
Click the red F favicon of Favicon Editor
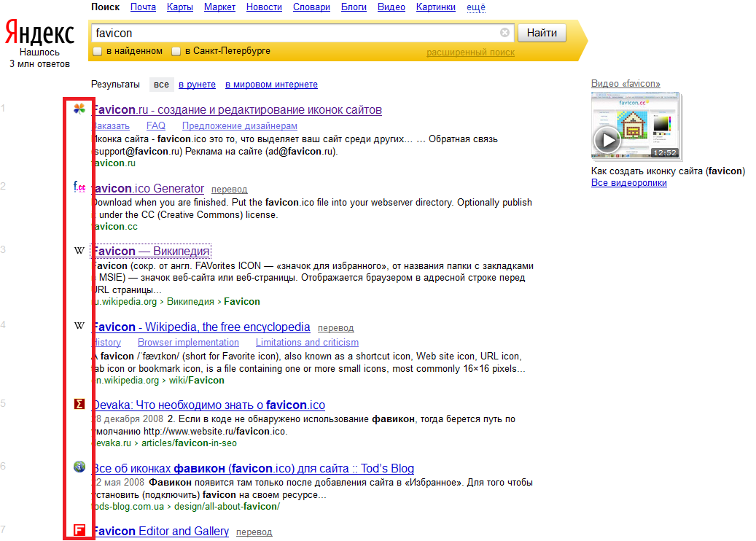(79, 530)
